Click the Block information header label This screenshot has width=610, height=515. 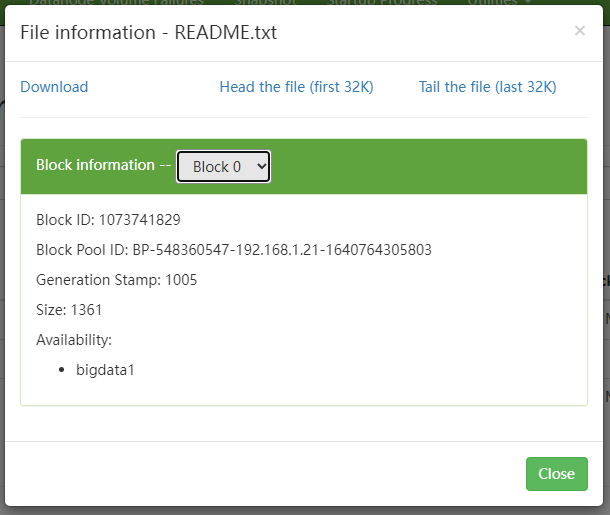tap(95, 165)
